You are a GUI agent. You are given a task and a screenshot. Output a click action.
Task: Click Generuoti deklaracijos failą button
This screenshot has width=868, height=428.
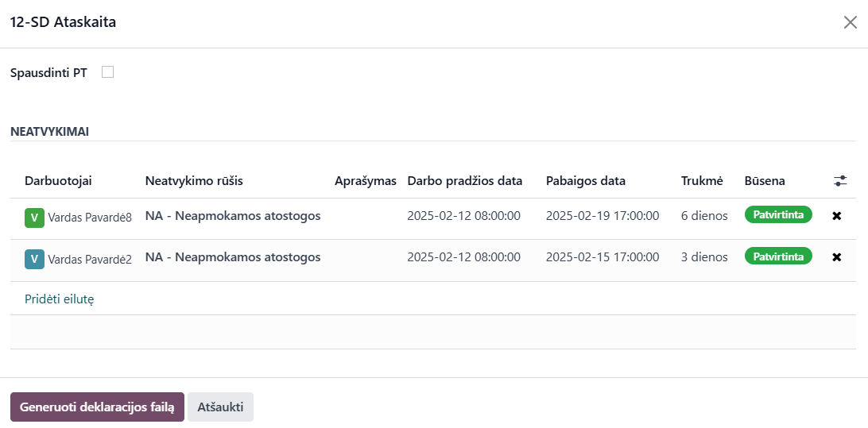(x=98, y=407)
